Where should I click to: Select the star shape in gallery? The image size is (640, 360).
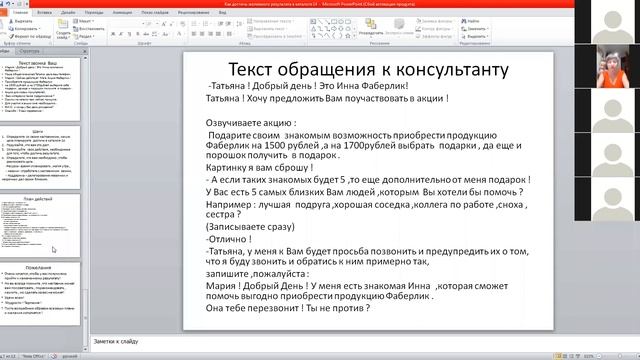click(x=348, y=36)
